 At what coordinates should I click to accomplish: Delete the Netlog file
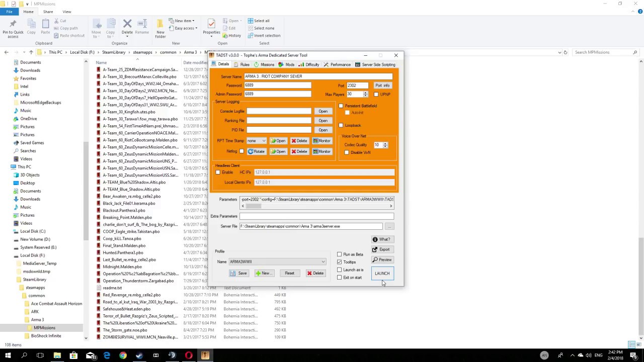pos(299,151)
